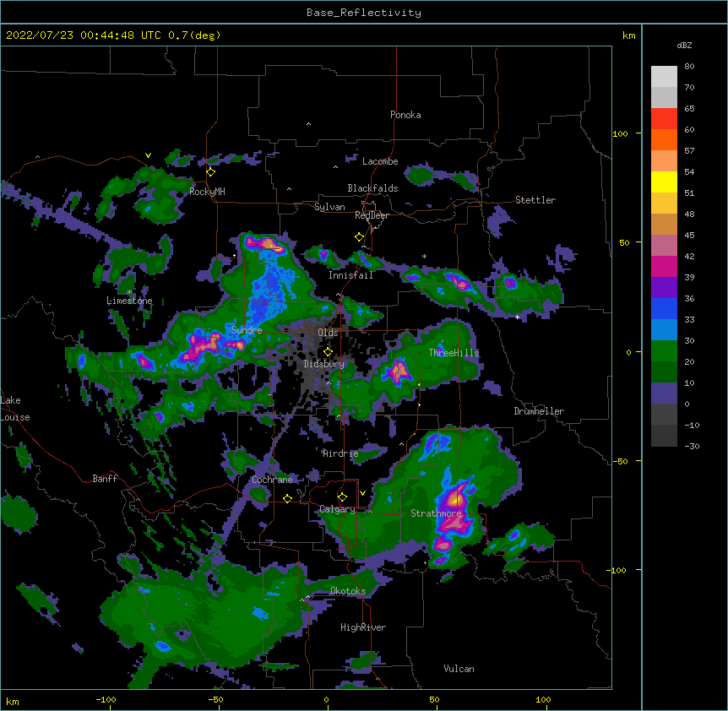Click the 57 value on the dBZ legend

click(x=689, y=151)
